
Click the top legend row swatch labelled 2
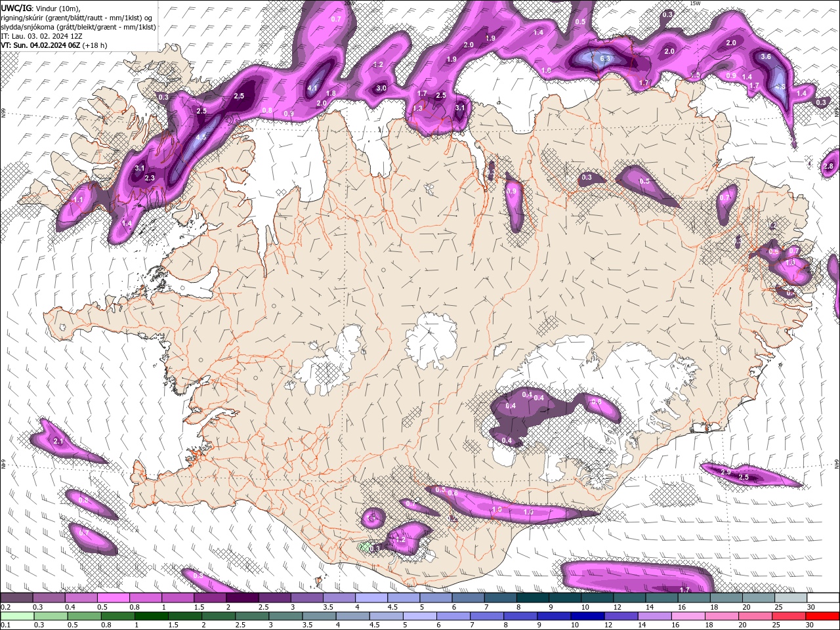pyautogui.click(x=242, y=598)
